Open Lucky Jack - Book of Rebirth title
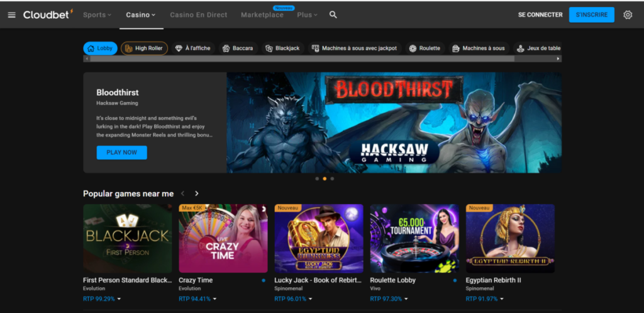This screenshot has width=644, height=313. click(318, 280)
